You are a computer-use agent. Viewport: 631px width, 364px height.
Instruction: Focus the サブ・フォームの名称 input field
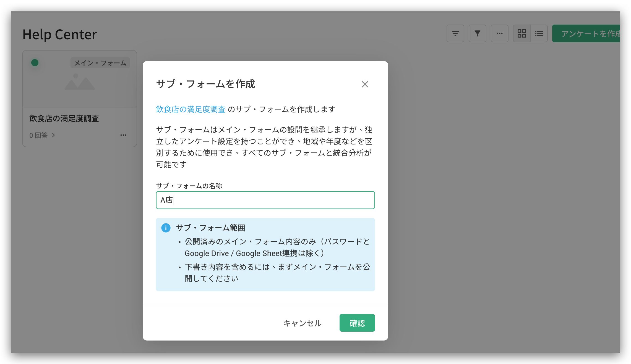point(265,200)
